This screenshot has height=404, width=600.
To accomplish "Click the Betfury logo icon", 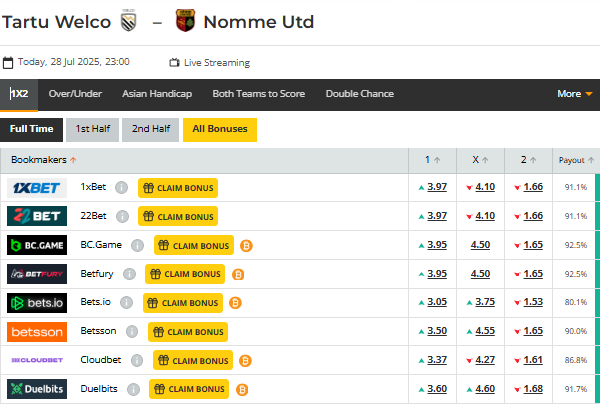I will pos(37,274).
